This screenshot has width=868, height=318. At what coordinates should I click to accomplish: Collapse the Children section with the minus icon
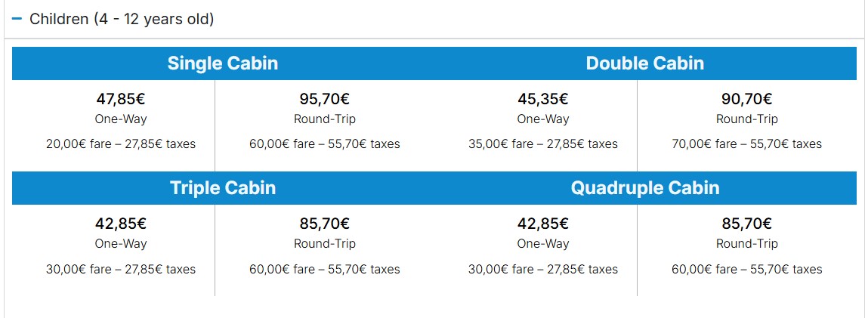pyautogui.click(x=17, y=19)
